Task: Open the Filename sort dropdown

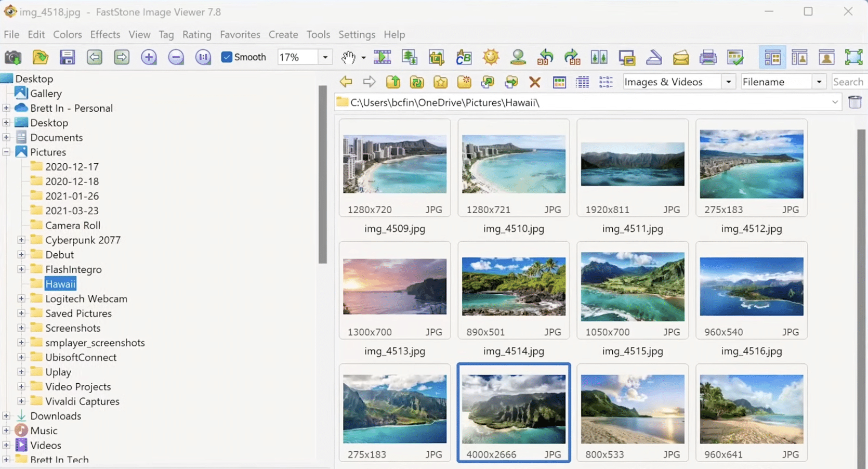Action: [x=820, y=82]
